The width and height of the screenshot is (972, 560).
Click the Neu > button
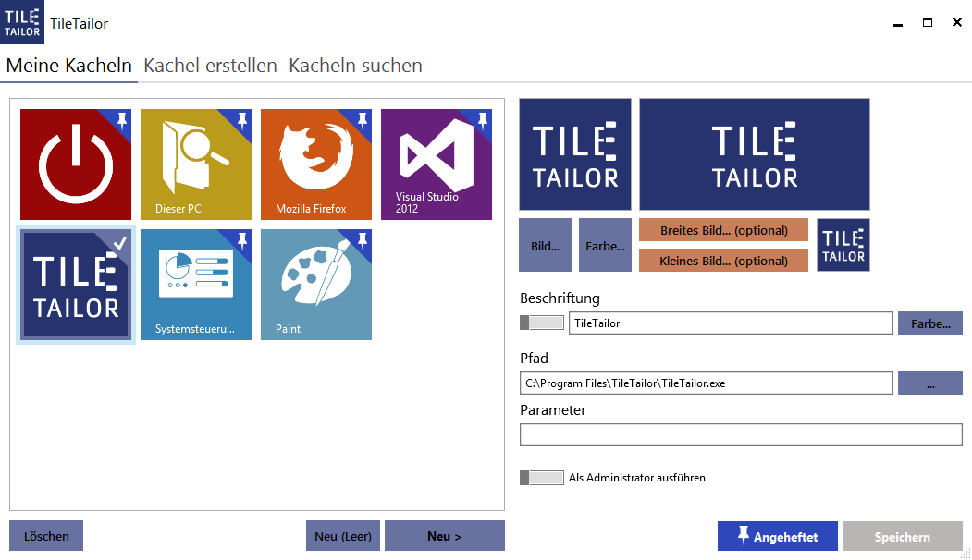click(x=445, y=536)
